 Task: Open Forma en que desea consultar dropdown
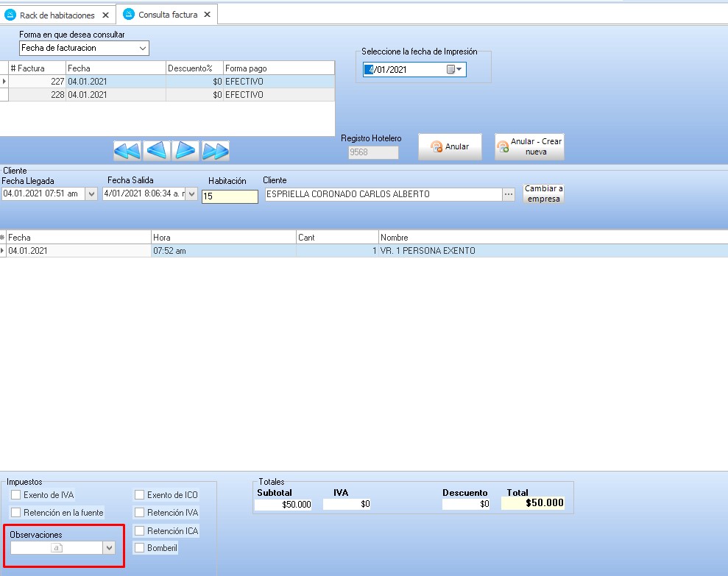pyautogui.click(x=142, y=49)
